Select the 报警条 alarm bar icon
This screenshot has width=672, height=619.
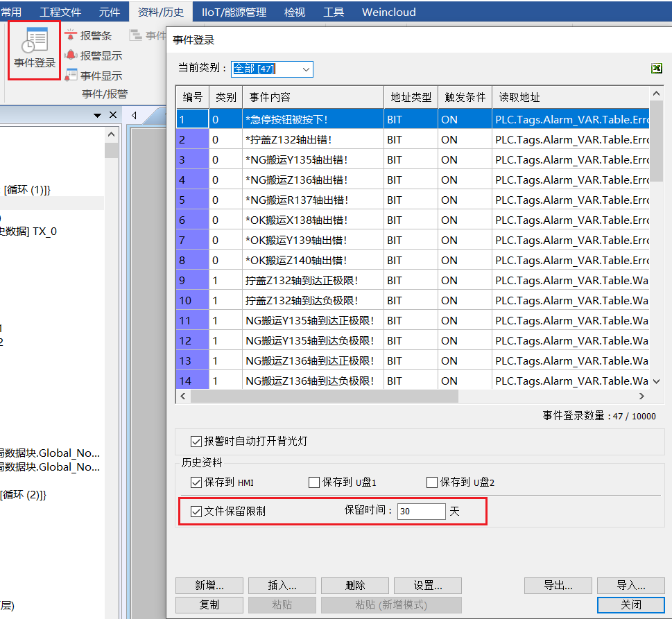pyautogui.click(x=71, y=36)
